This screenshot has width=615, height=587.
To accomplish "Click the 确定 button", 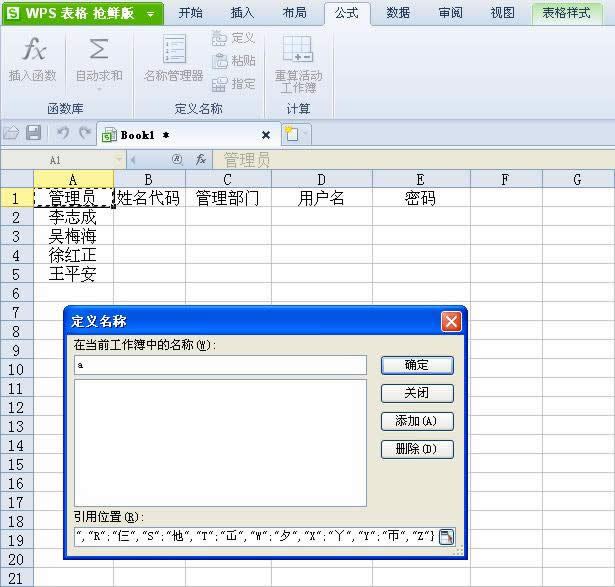I will pyautogui.click(x=417, y=365).
